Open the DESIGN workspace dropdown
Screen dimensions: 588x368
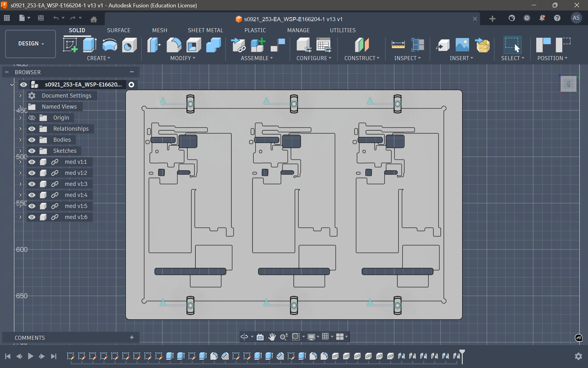tap(31, 44)
